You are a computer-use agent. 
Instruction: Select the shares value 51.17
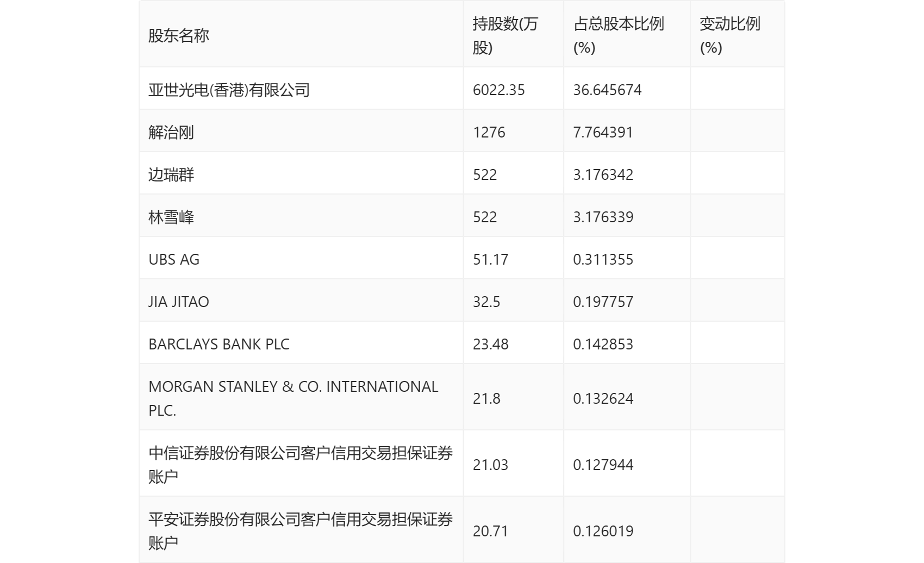[490, 259]
